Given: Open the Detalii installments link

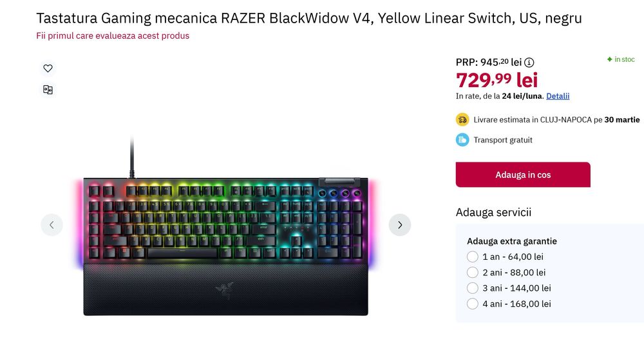Looking at the screenshot, I should (x=558, y=96).
